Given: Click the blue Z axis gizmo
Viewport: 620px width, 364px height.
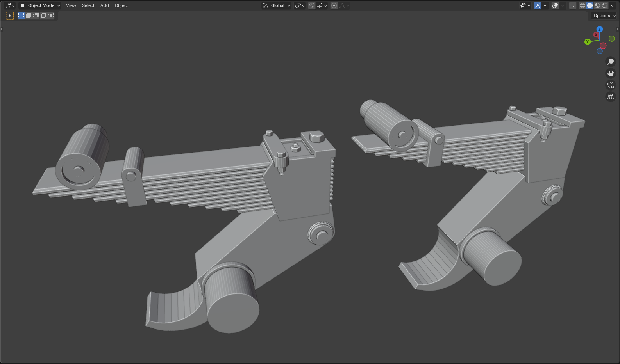Looking at the screenshot, I should 599,29.
